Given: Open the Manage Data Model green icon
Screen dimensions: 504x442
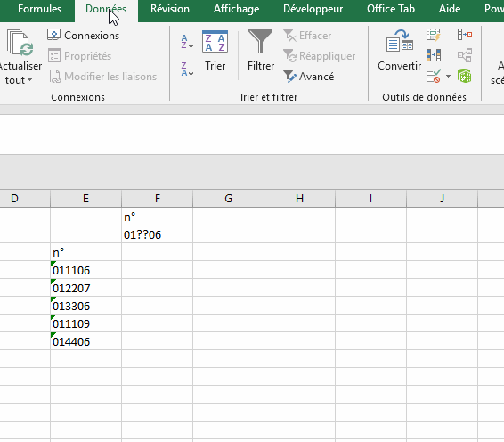Looking at the screenshot, I should pyautogui.click(x=465, y=77).
